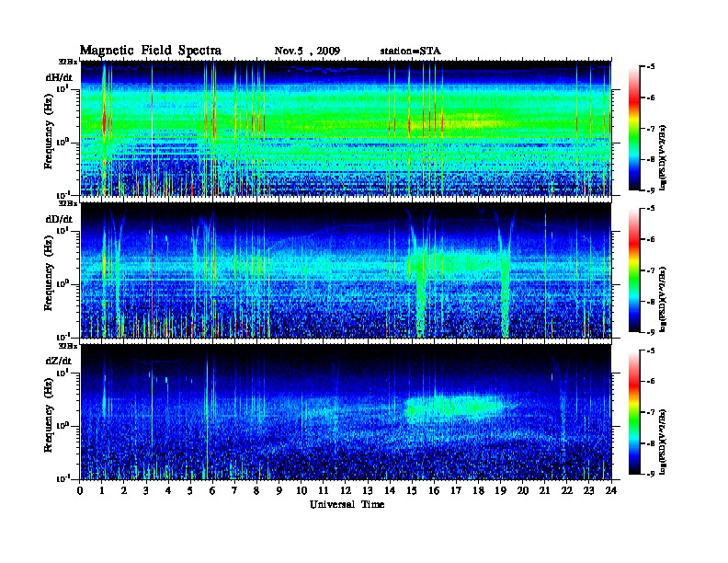Click the 10⁰ frequency tick of dZ/dt panel

pyautogui.click(x=63, y=426)
